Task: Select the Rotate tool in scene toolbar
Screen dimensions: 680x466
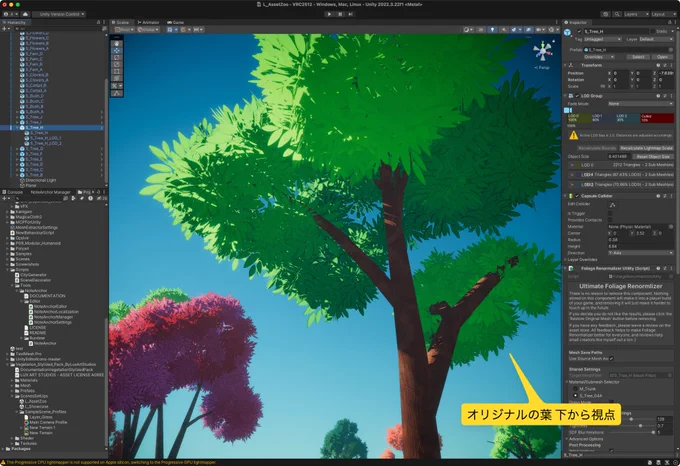Action: tap(117, 57)
